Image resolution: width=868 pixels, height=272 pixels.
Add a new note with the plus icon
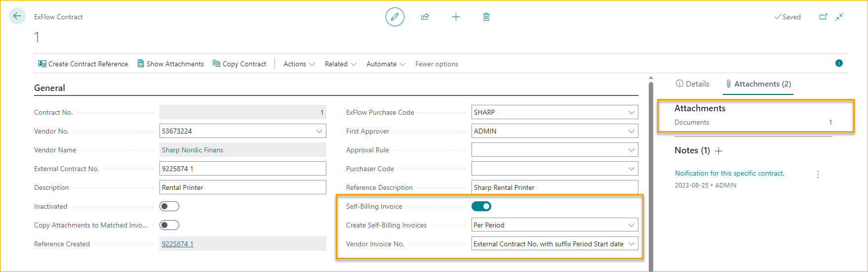719,151
